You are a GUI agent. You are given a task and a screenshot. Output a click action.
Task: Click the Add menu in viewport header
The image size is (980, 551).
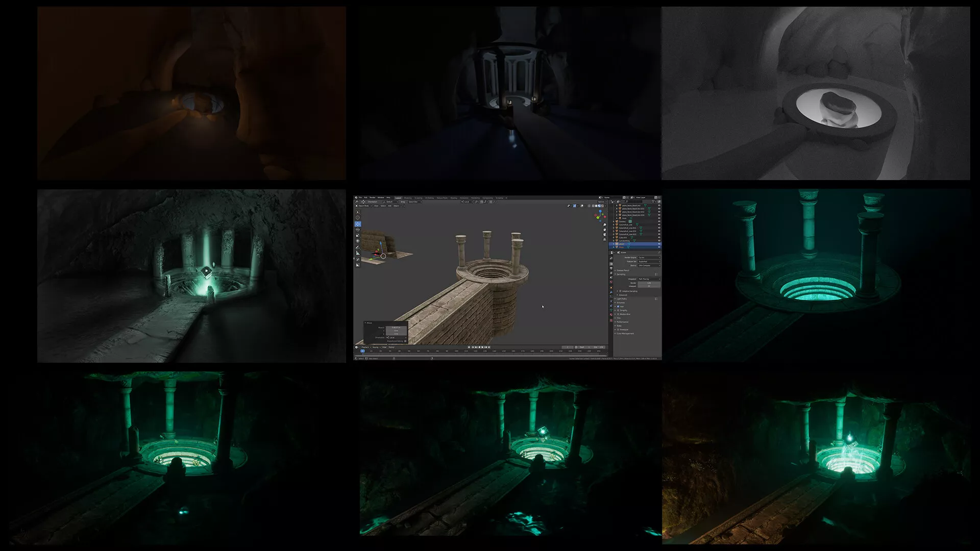click(x=389, y=206)
